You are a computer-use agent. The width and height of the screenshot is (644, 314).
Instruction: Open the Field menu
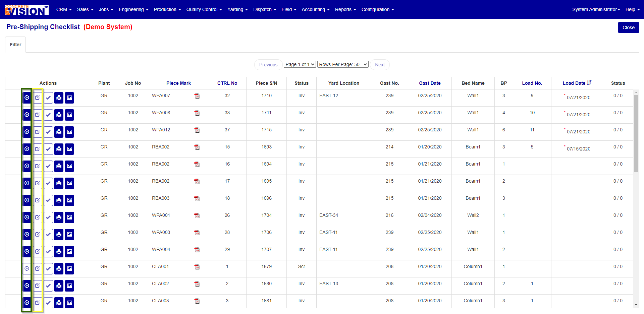coord(289,9)
